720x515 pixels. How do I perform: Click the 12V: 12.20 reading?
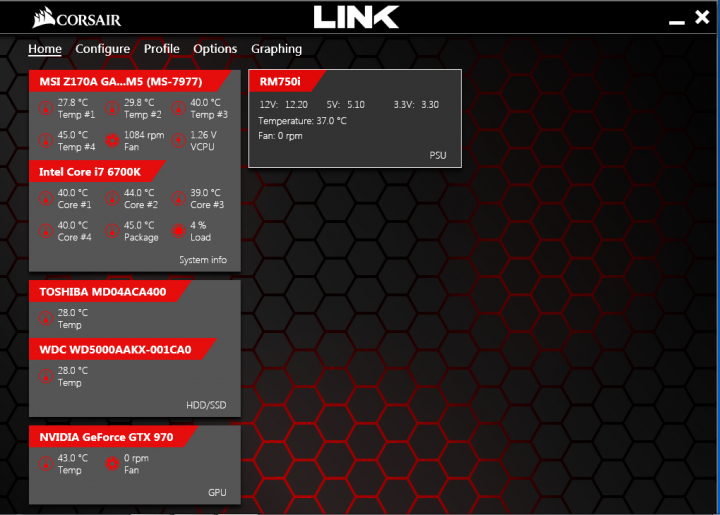click(284, 105)
